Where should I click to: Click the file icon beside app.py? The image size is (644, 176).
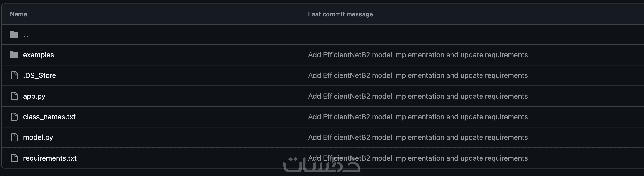pyautogui.click(x=14, y=96)
